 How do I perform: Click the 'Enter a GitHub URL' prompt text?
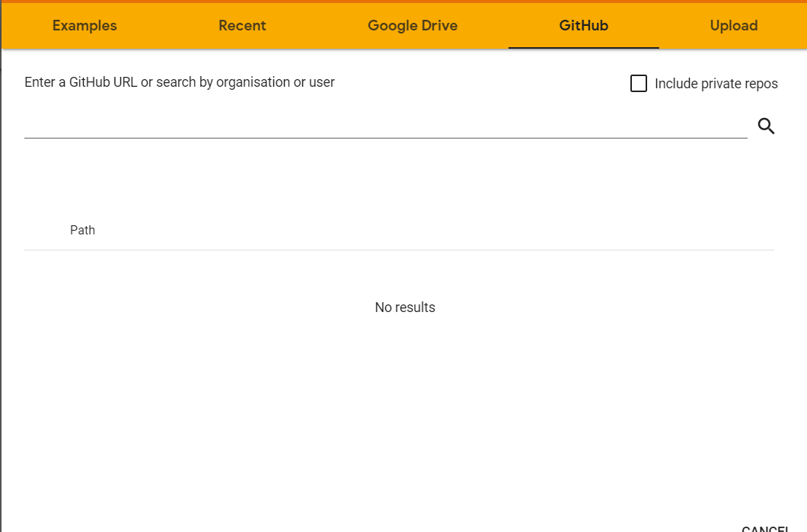pos(180,82)
